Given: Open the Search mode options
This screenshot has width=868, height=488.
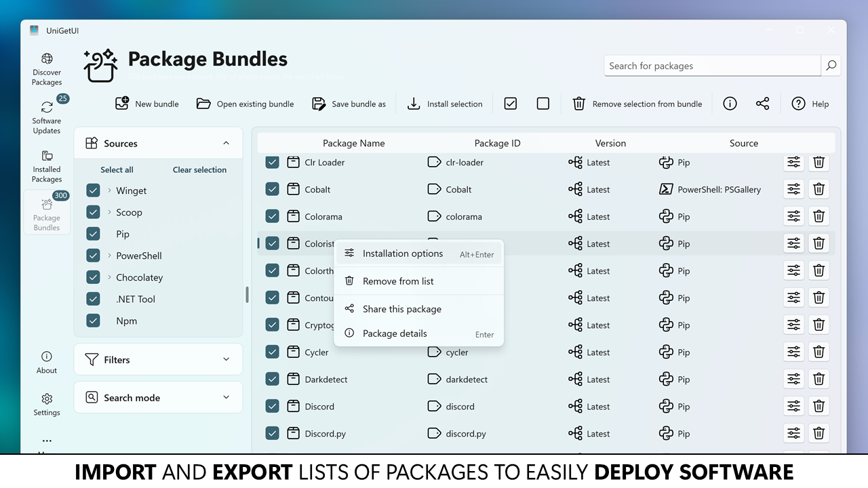Looking at the screenshot, I should coord(158,397).
